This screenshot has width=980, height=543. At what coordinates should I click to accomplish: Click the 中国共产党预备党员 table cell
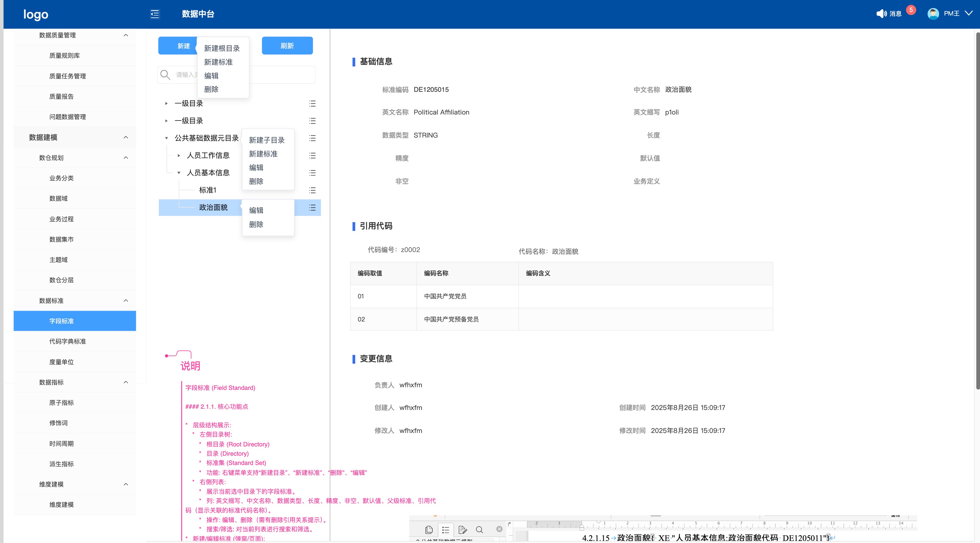point(467,319)
